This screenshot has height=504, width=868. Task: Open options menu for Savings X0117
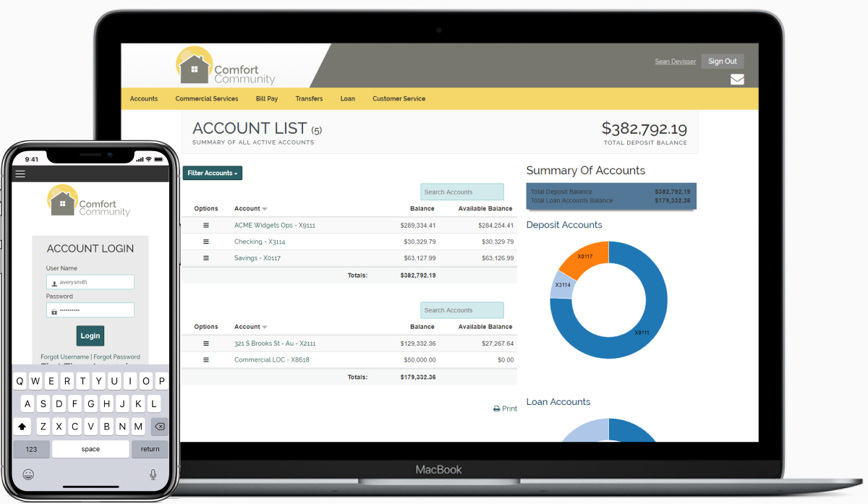click(x=206, y=258)
